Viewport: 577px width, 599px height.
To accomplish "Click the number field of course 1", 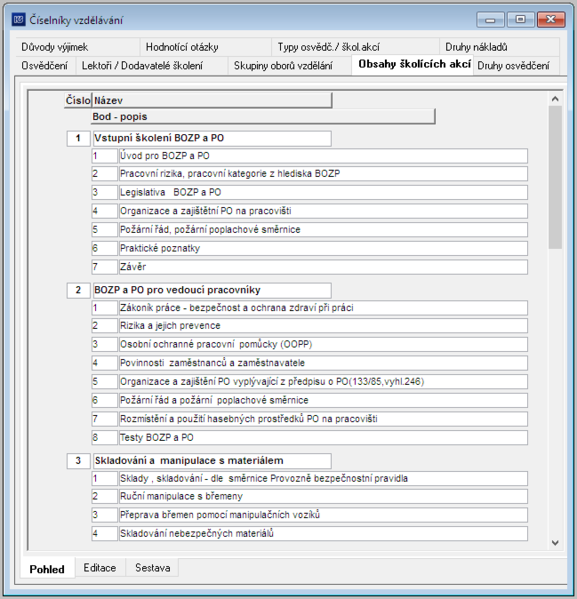I will point(78,138).
